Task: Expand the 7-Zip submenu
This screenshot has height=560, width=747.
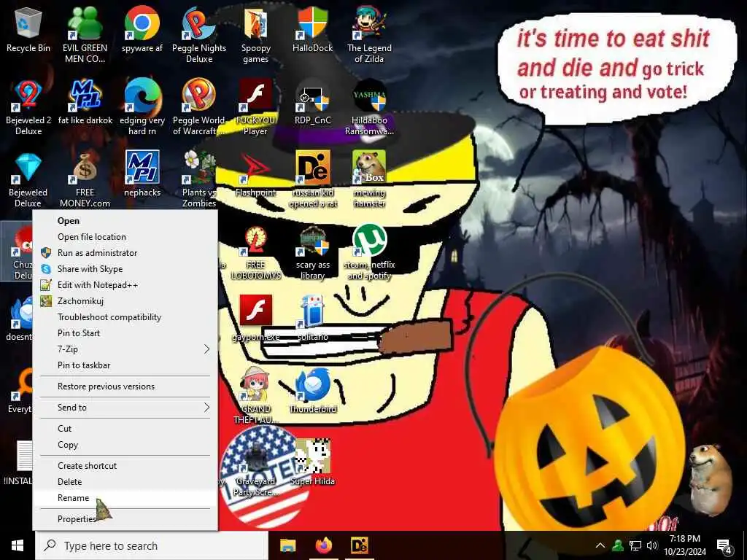Action: 125,349
